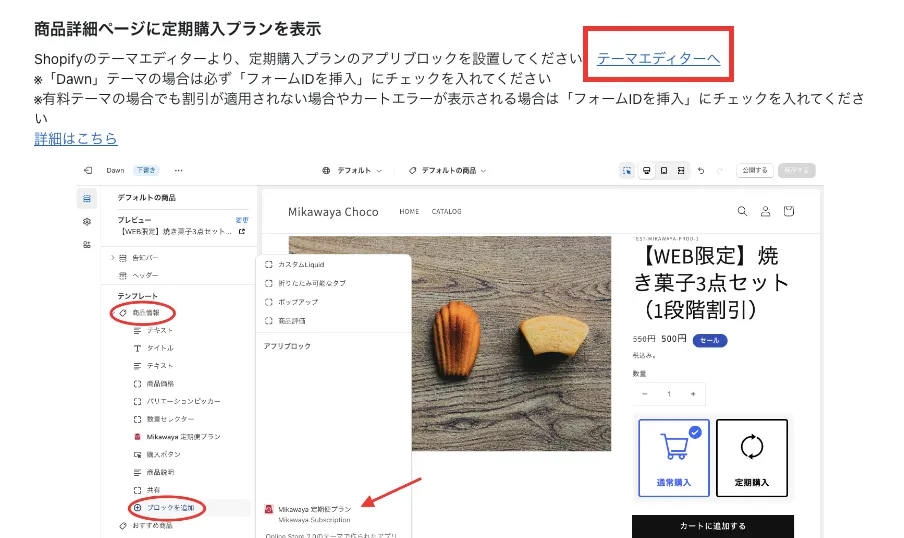Screen dimensions: 904x538
Task: Open the CATALOG nav item
Action: (x=447, y=212)
